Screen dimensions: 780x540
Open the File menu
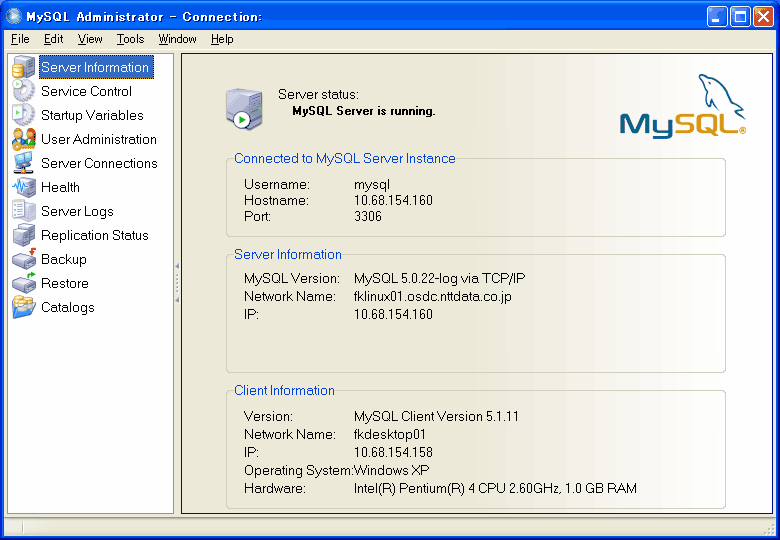[20, 39]
